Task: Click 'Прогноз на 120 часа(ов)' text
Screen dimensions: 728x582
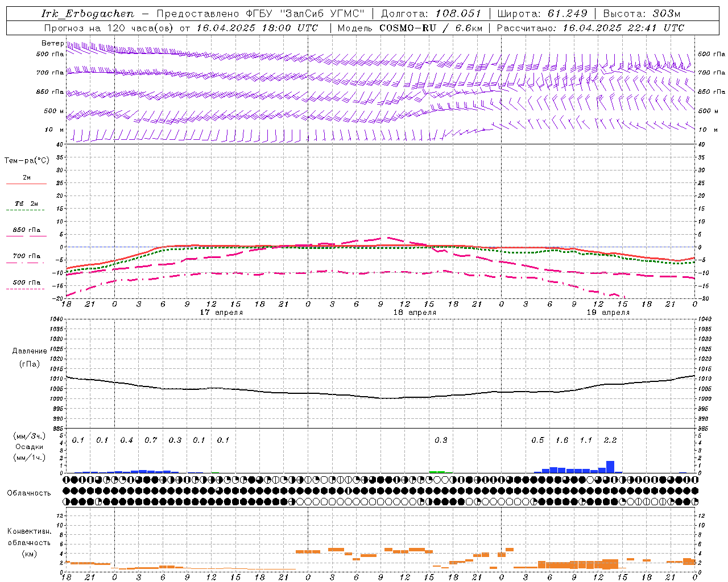Action: [x=110, y=28]
